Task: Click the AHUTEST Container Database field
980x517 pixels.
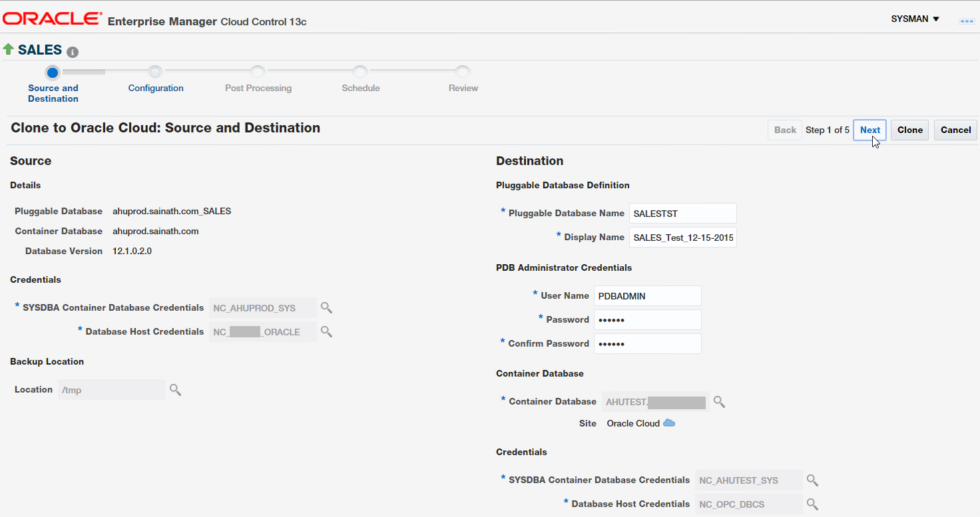Action: pos(656,402)
